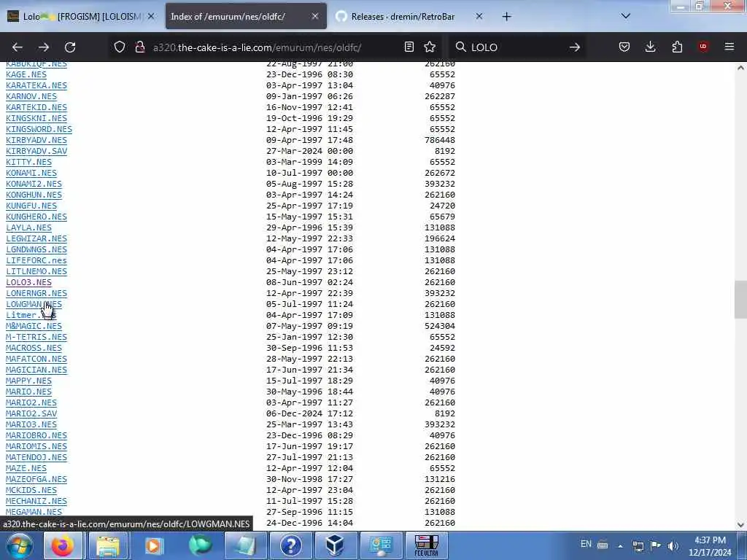Go forward to the next page
The height and width of the screenshot is (560, 747).
point(44,47)
